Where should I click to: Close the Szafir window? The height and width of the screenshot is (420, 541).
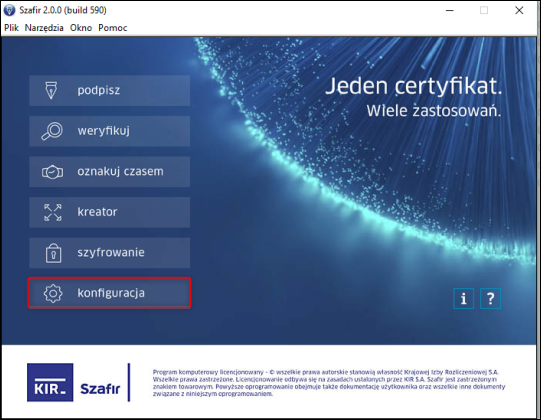point(519,10)
